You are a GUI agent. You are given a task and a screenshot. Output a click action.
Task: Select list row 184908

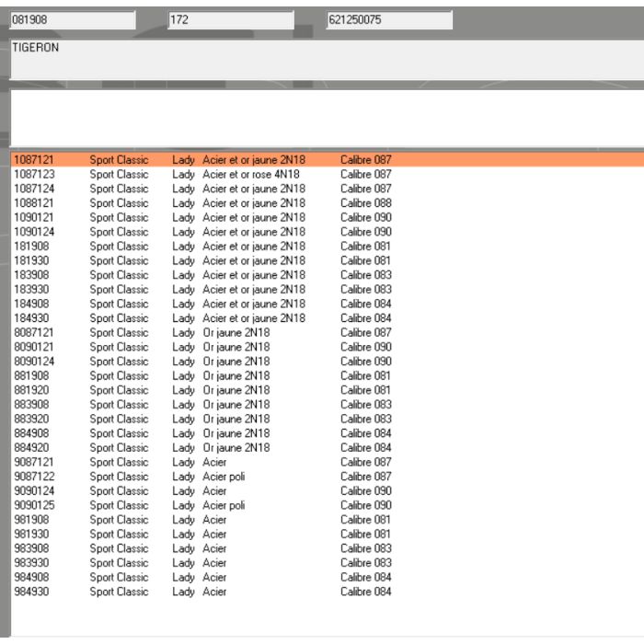coord(327,304)
